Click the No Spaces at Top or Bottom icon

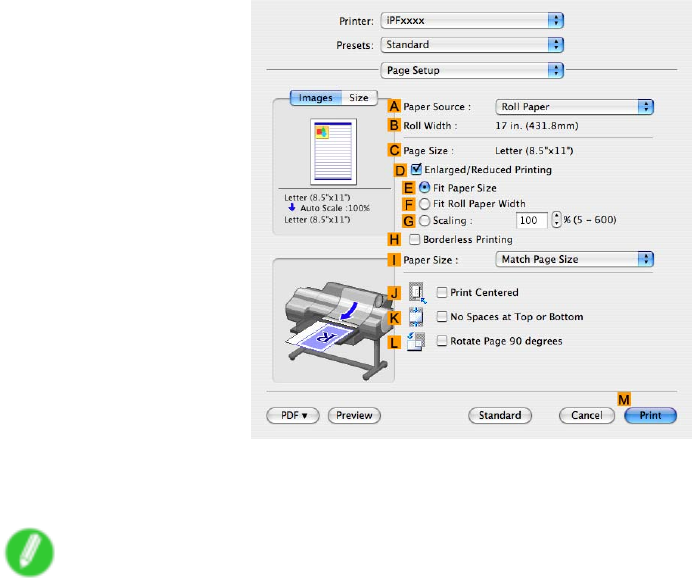[x=416, y=317]
